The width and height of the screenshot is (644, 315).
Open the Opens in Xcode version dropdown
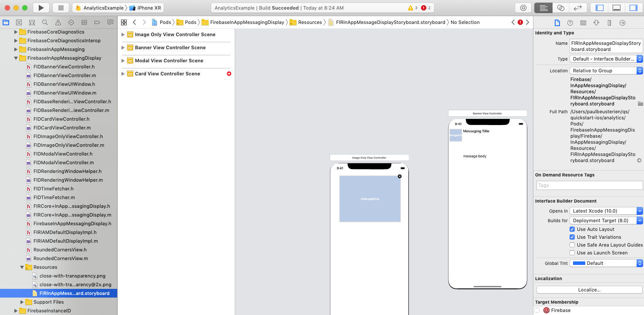tap(606, 211)
